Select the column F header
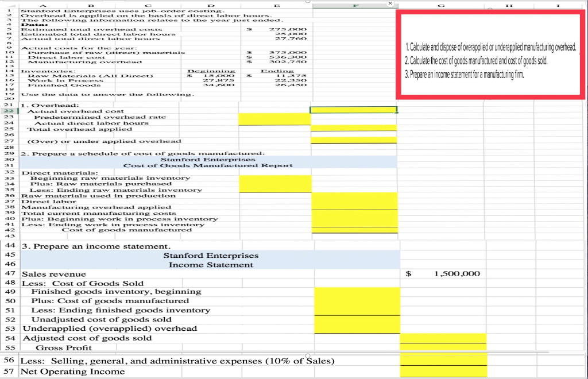The height and width of the screenshot is (379, 588). pos(356,5)
